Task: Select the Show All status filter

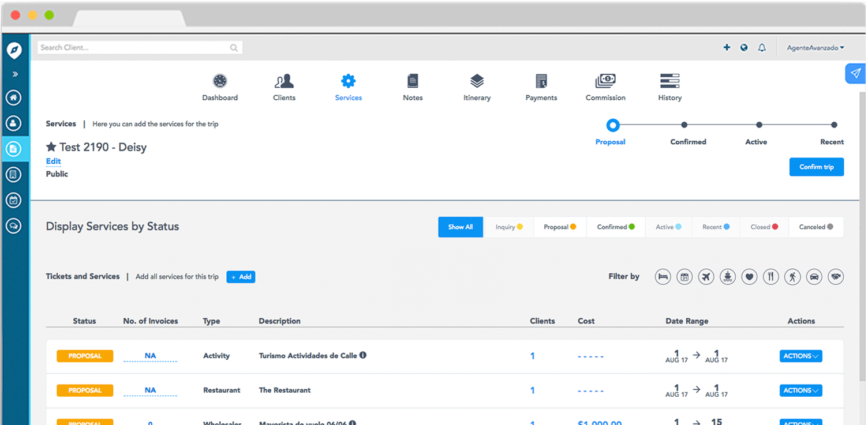Action: click(461, 227)
